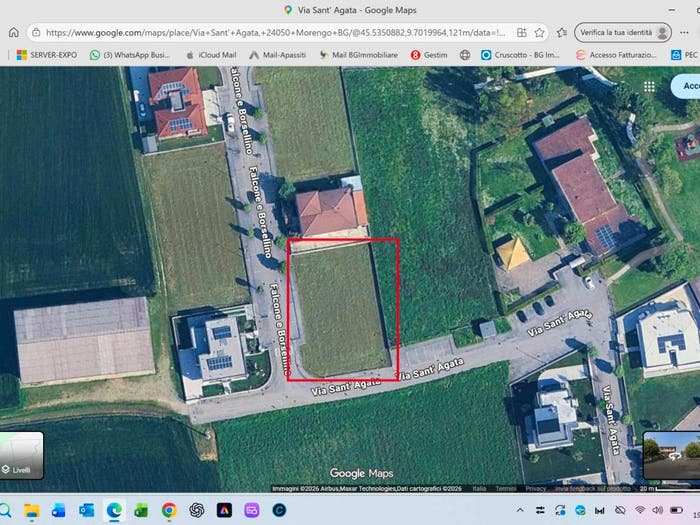Image resolution: width=700 pixels, height=525 pixels.
Task: Click crossed-out cloud sync tray icon
Action: point(620,510)
